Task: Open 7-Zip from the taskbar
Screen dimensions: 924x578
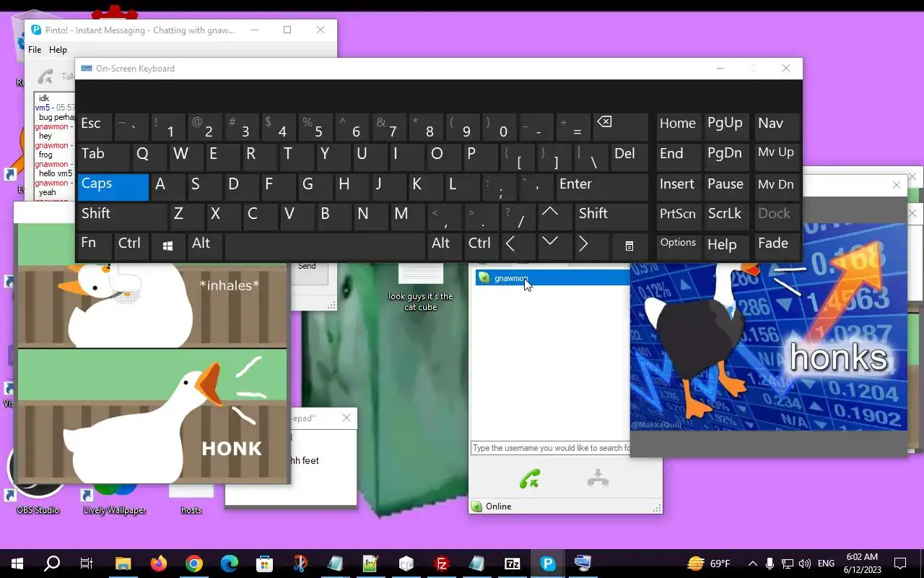Action: point(513,564)
